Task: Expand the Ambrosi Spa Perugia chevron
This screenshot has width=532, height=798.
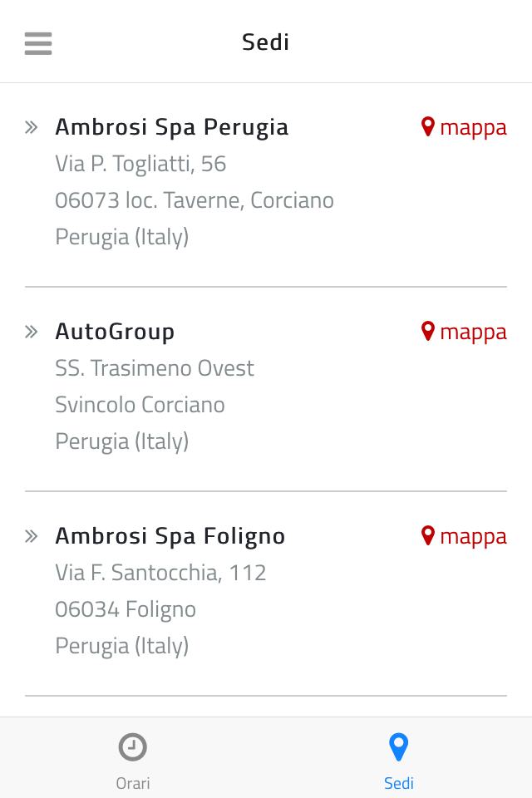Action: [x=32, y=127]
